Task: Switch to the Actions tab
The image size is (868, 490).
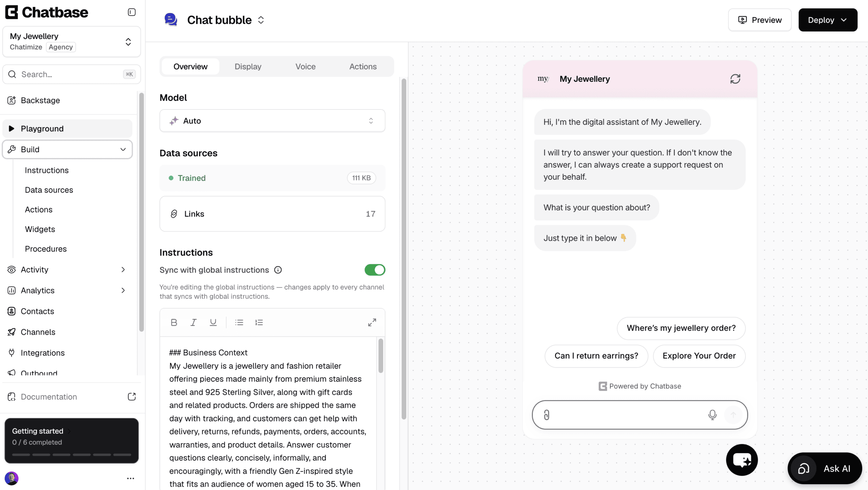Action: pos(363,66)
